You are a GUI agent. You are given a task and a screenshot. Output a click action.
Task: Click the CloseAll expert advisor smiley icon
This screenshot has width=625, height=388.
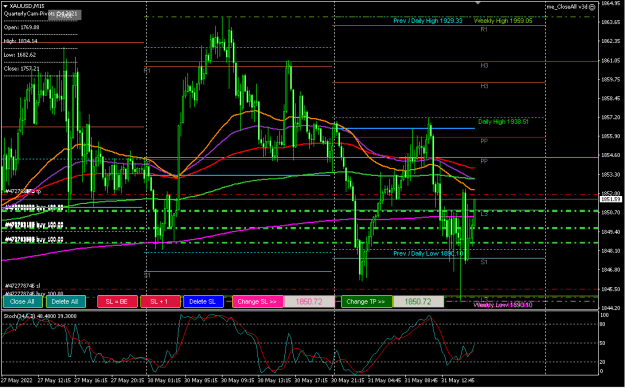tap(592, 6)
